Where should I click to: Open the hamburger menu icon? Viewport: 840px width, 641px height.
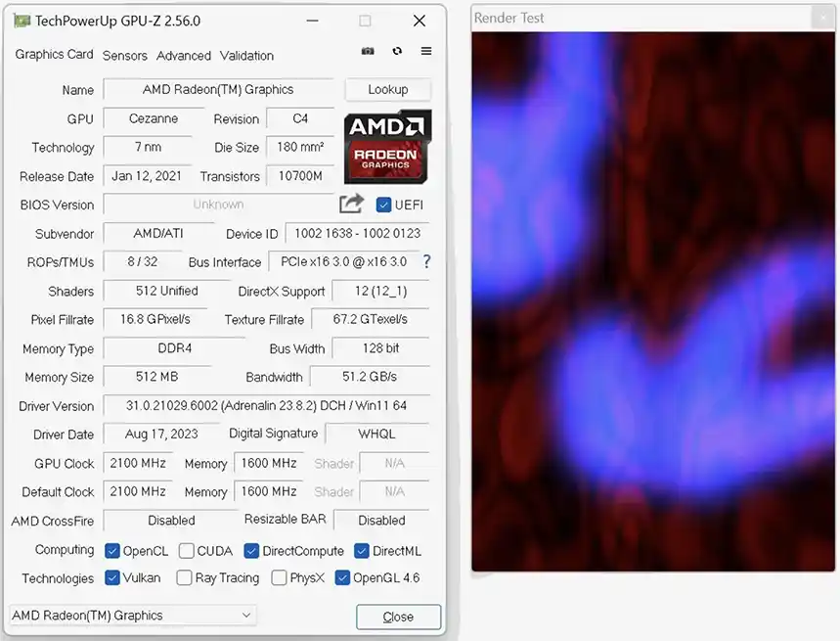426,51
